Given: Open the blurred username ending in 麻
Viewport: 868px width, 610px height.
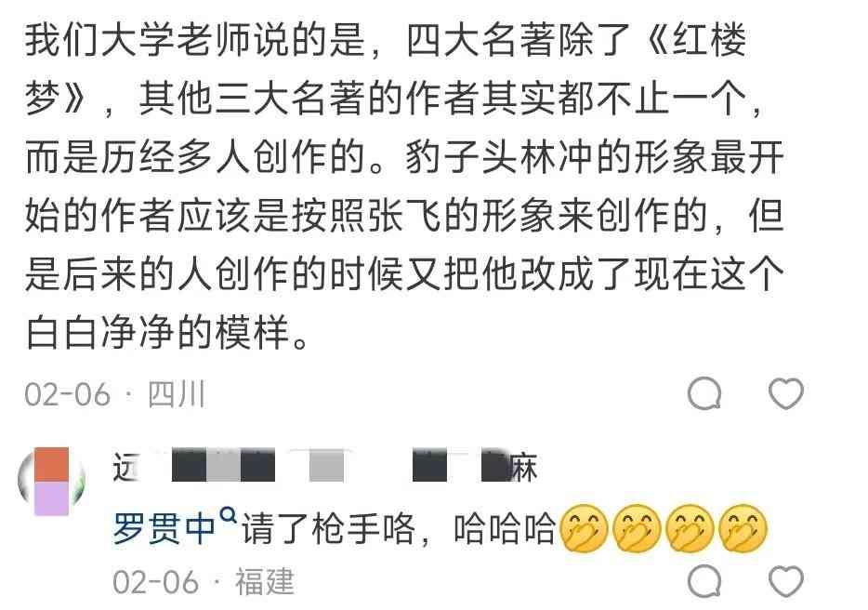Looking at the screenshot, I should 325,467.
